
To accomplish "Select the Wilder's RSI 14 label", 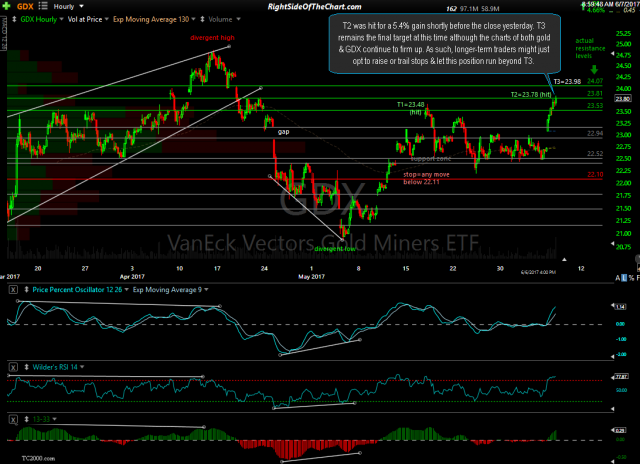I will (x=55, y=367).
